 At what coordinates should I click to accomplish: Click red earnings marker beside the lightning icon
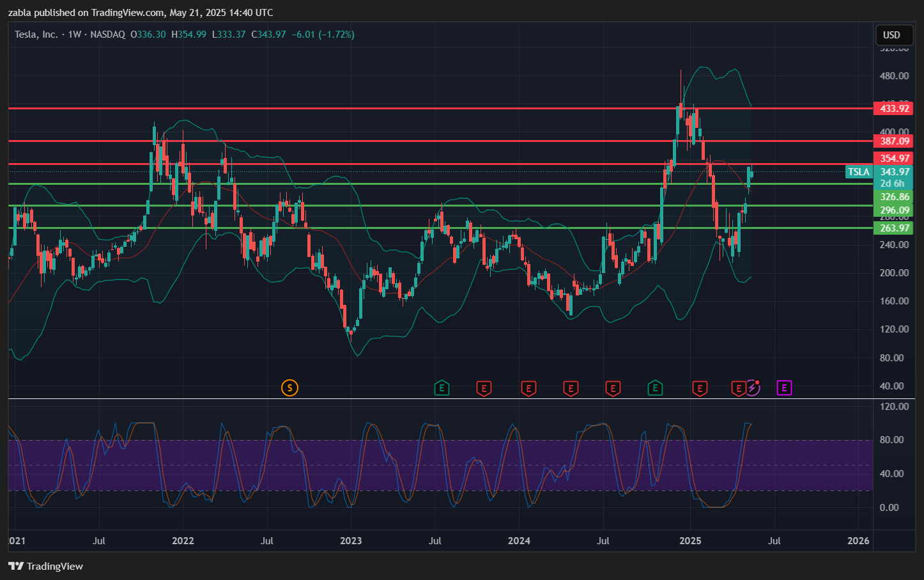tap(739, 388)
